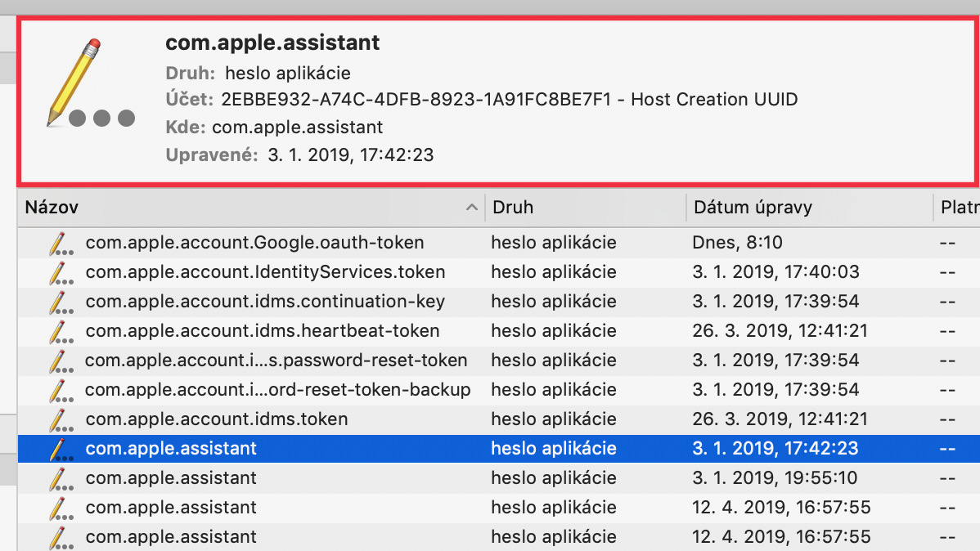Click 'heslo aplikácie' in s.password-reset-token row
The width and height of the screenshot is (980, 551).
(554, 360)
